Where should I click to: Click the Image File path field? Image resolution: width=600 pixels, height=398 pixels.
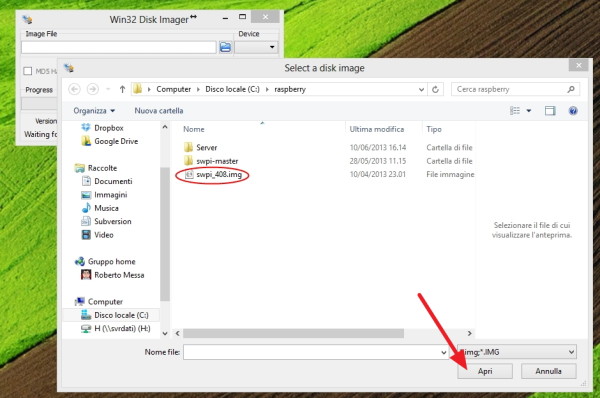coord(119,47)
